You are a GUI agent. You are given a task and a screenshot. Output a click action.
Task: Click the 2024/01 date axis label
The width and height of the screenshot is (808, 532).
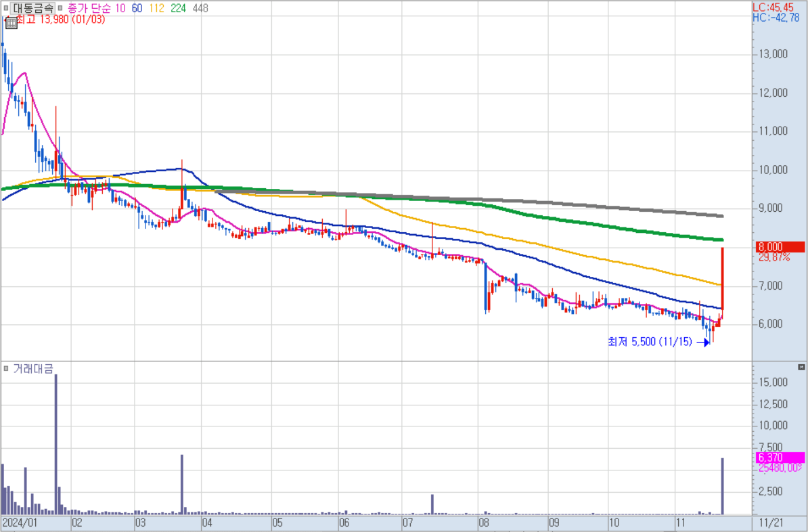click(20, 523)
